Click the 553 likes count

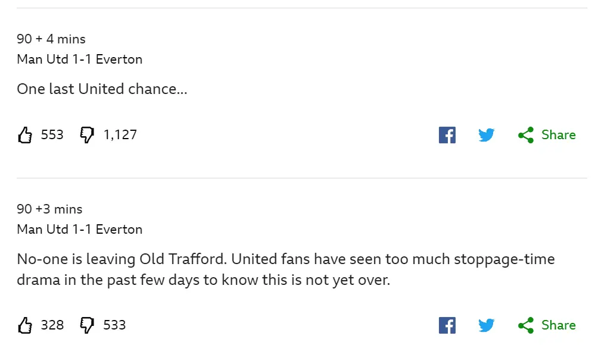point(52,135)
